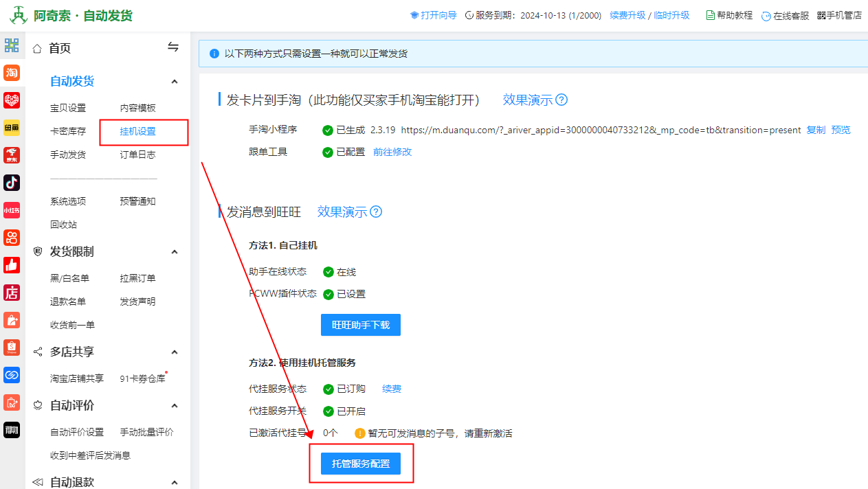
Task: Open 系统选项 menu item
Action: (x=68, y=201)
